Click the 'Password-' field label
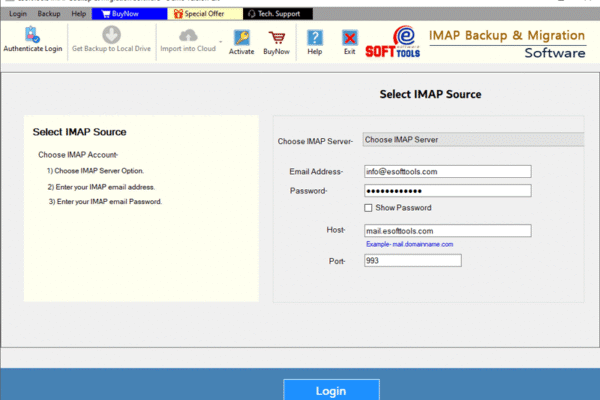Viewport: 600px width, 400px height. coord(308,191)
